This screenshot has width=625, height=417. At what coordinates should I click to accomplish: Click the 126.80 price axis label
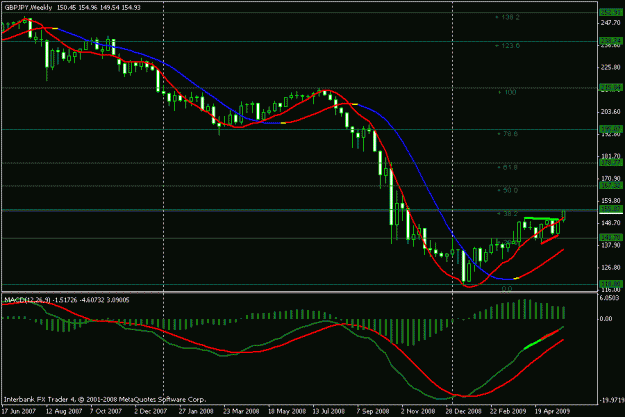(611, 268)
